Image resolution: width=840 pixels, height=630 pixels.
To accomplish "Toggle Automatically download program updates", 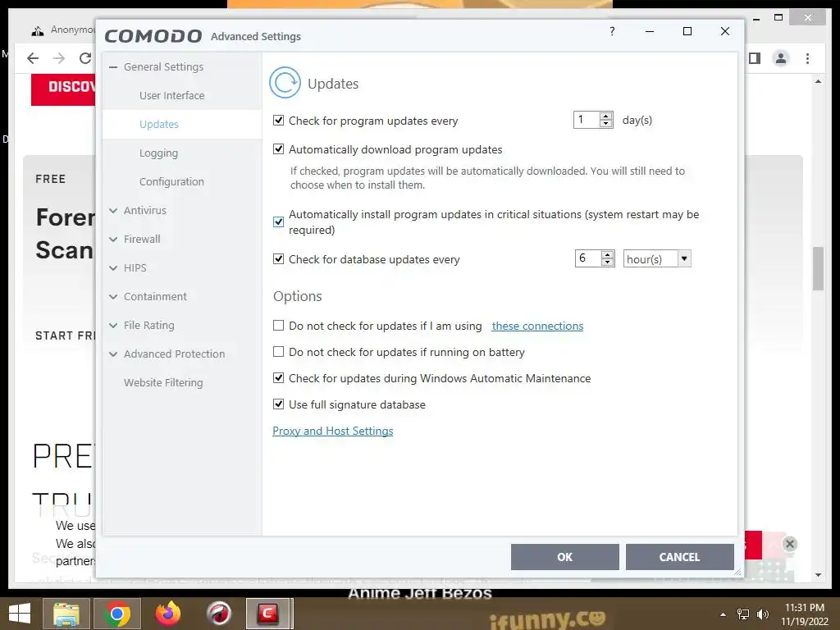I will coord(279,149).
